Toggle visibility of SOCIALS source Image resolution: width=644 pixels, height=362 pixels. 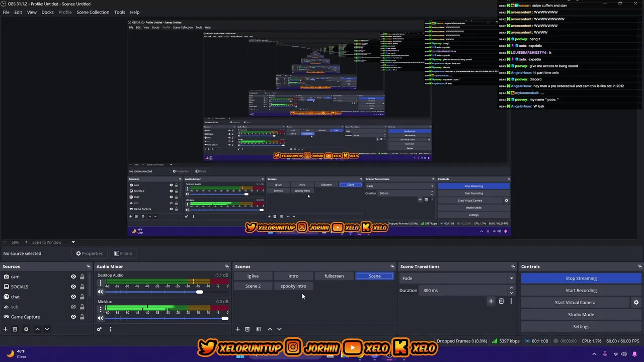(x=73, y=287)
